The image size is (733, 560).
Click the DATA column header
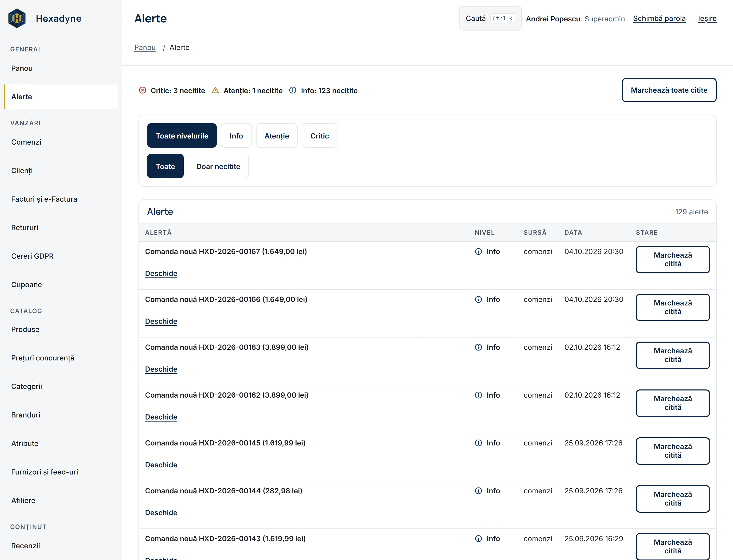coord(573,233)
